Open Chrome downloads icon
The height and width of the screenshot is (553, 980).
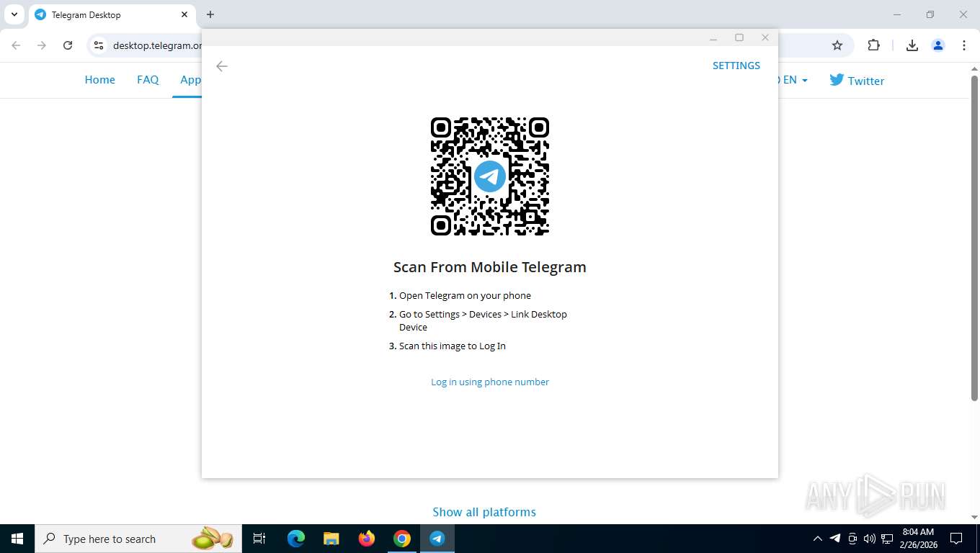coord(912,45)
